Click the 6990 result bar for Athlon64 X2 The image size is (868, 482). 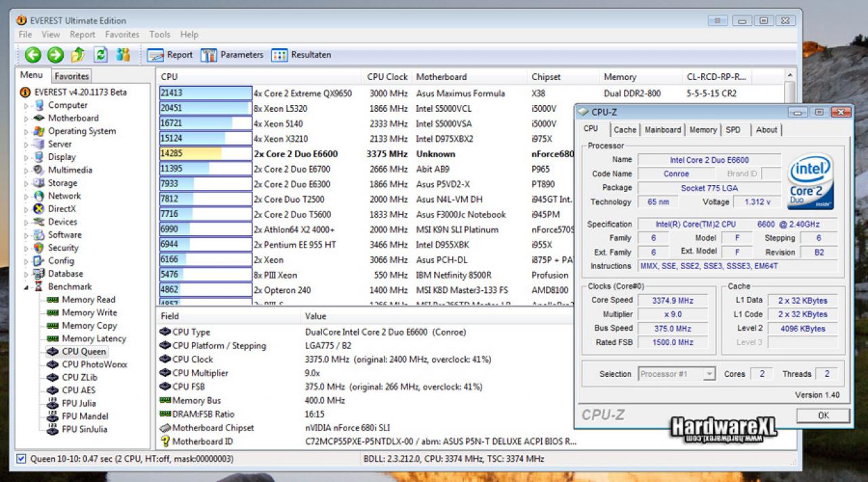[205, 230]
